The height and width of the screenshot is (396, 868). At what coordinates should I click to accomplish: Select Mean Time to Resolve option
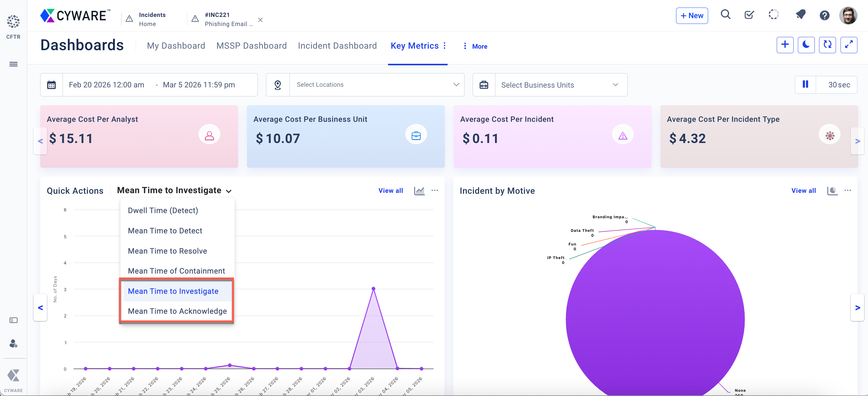pyautogui.click(x=167, y=251)
